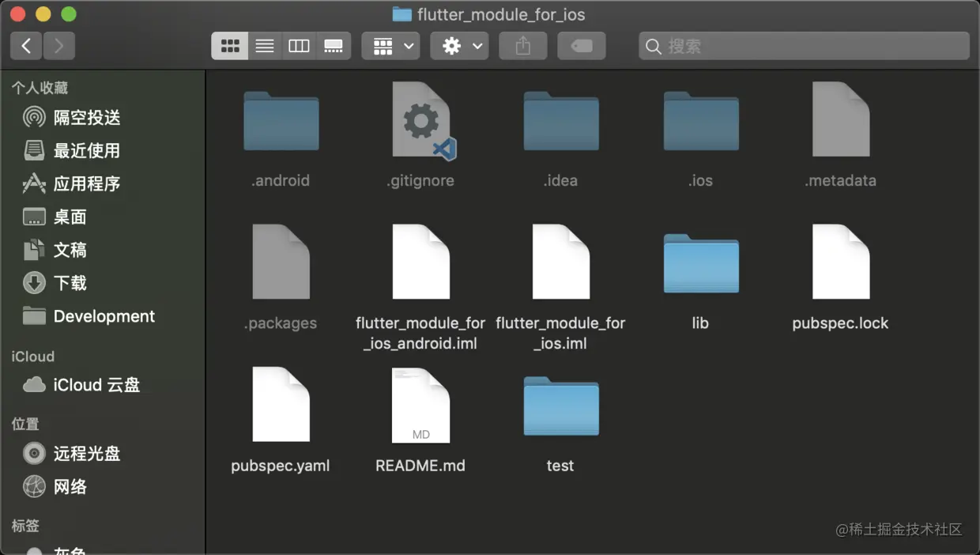
Task: Select the .idea folder icon
Action: pos(561,121)
